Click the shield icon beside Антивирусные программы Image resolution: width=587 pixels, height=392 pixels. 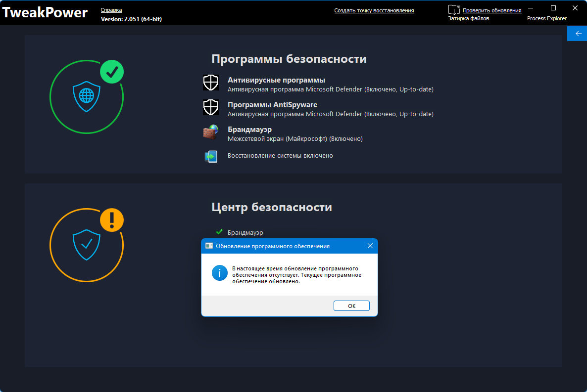coord(211,82)
